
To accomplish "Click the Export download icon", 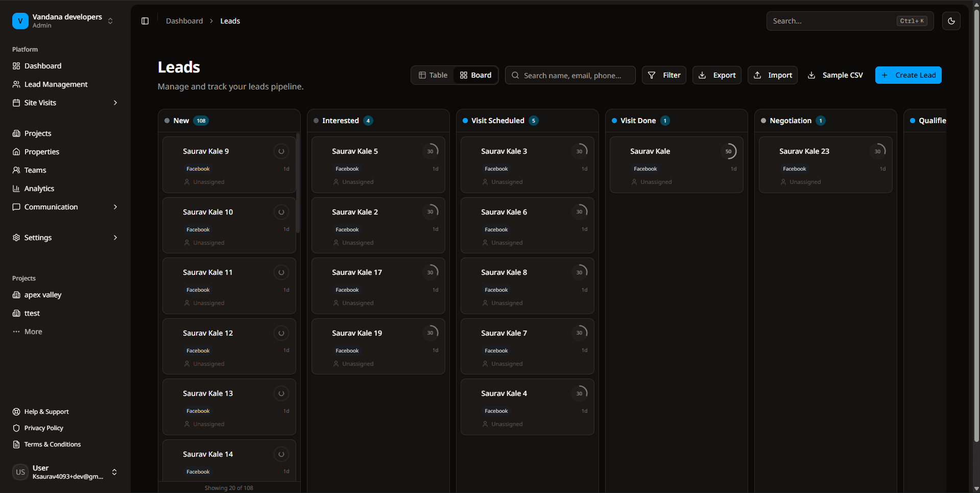I will point(703,75).
